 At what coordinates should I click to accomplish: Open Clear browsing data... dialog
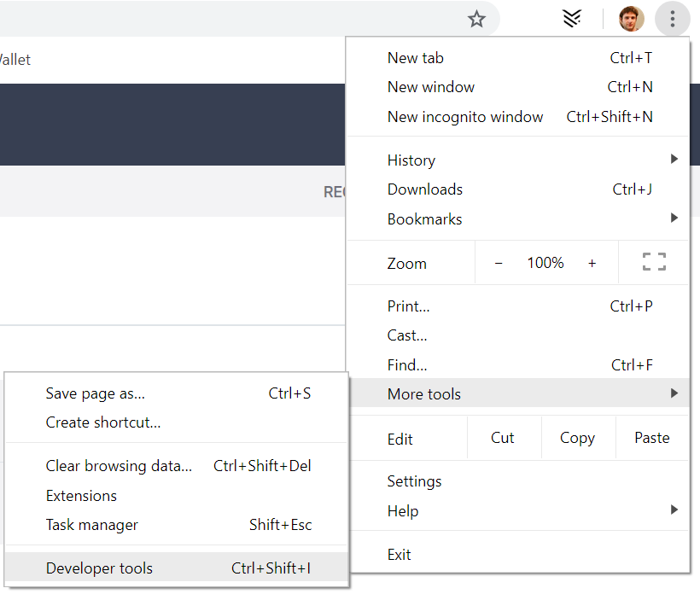tap(177, 466)
